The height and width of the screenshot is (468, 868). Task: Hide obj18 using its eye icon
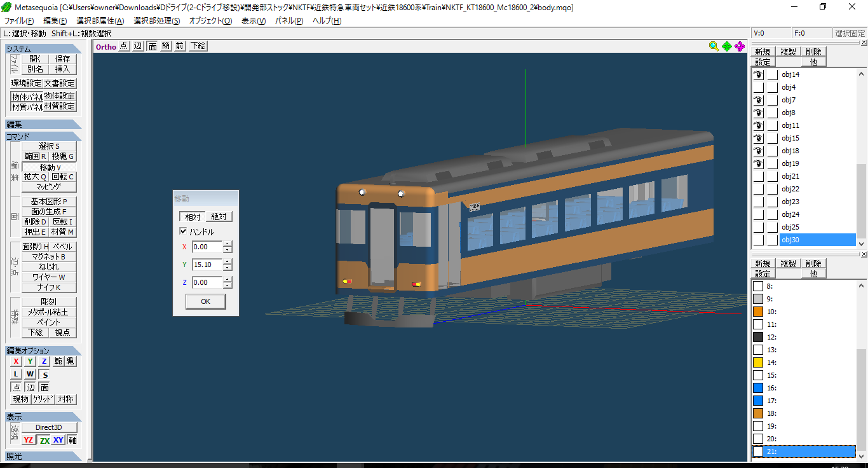[758, 151]
